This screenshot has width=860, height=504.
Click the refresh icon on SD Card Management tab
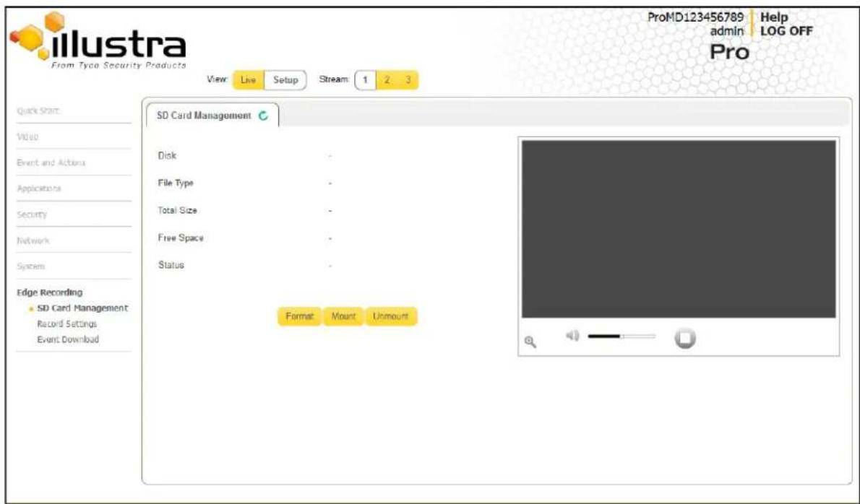263,116
